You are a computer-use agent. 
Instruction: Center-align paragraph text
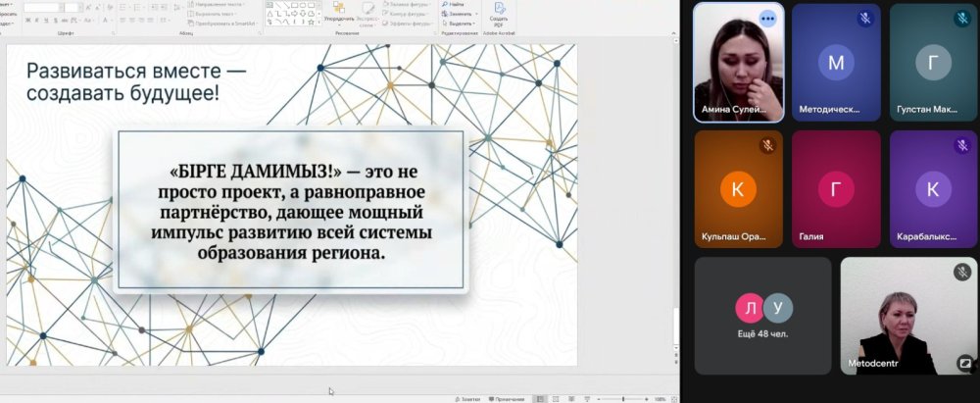click(x=132, y=20)
